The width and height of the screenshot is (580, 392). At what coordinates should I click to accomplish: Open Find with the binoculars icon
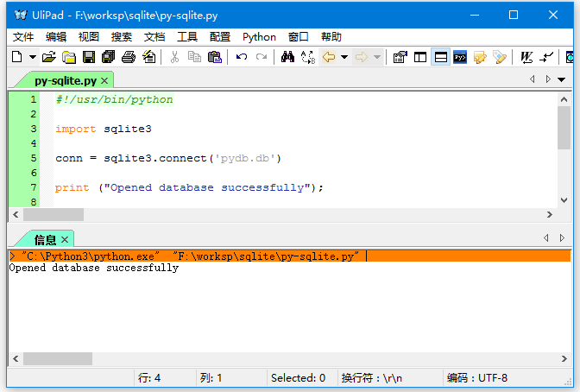coord(287,57)
